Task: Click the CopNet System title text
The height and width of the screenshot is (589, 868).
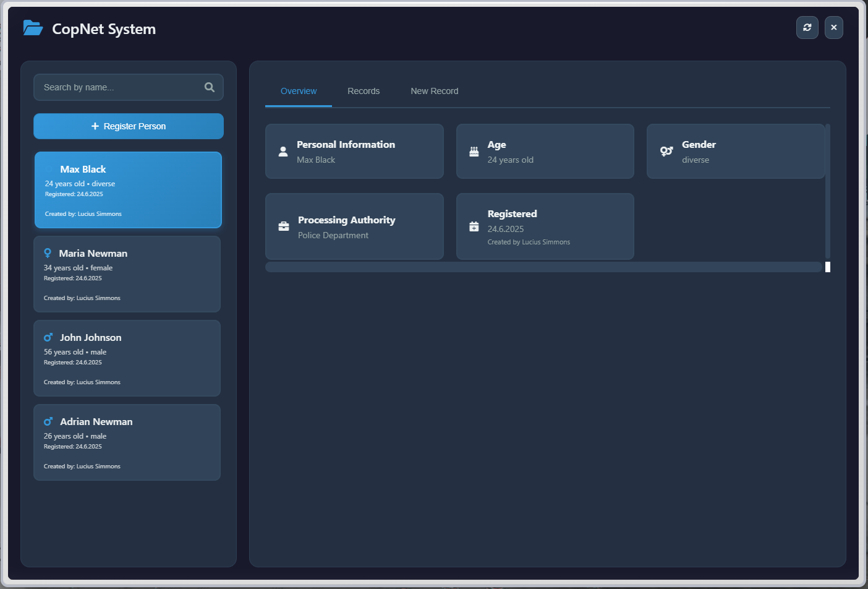Action: click(x=104, y=29)
